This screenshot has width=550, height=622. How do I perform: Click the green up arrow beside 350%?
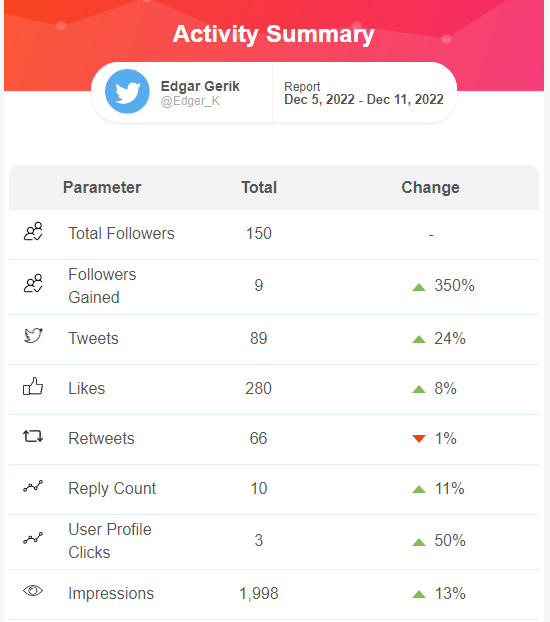click(419, 287)
